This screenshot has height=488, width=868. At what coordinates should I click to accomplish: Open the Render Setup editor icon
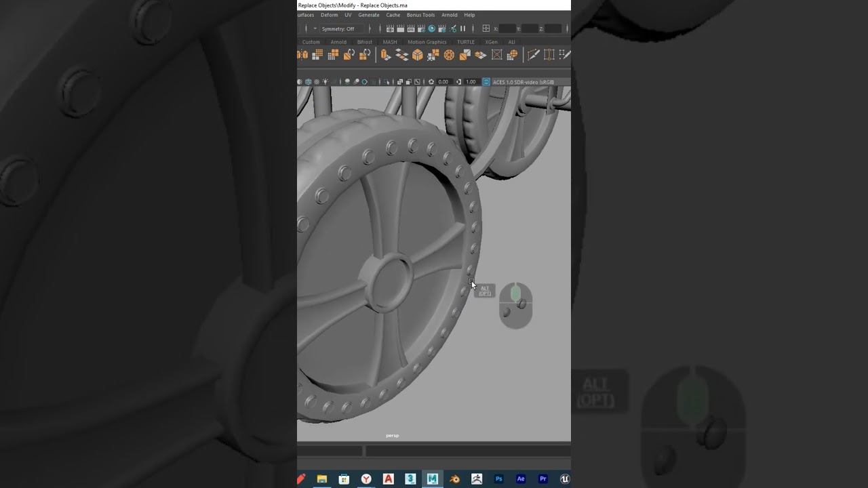tap(442, 28)
